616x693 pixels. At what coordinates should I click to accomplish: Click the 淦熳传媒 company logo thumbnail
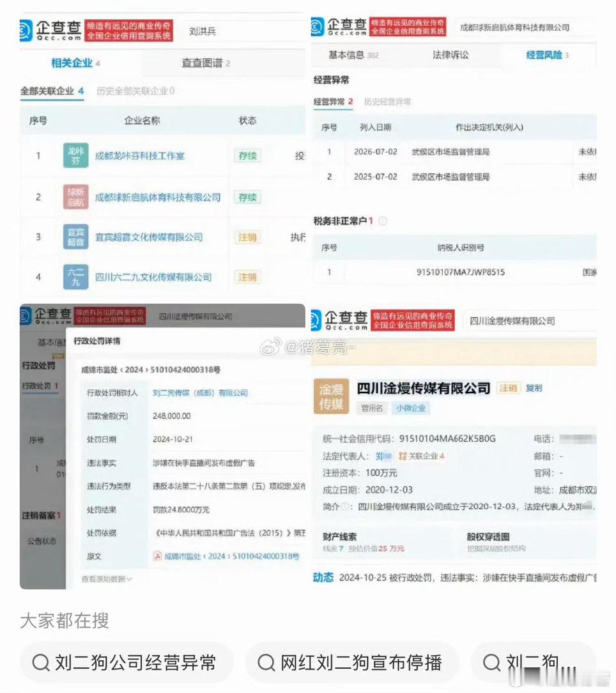332,396
